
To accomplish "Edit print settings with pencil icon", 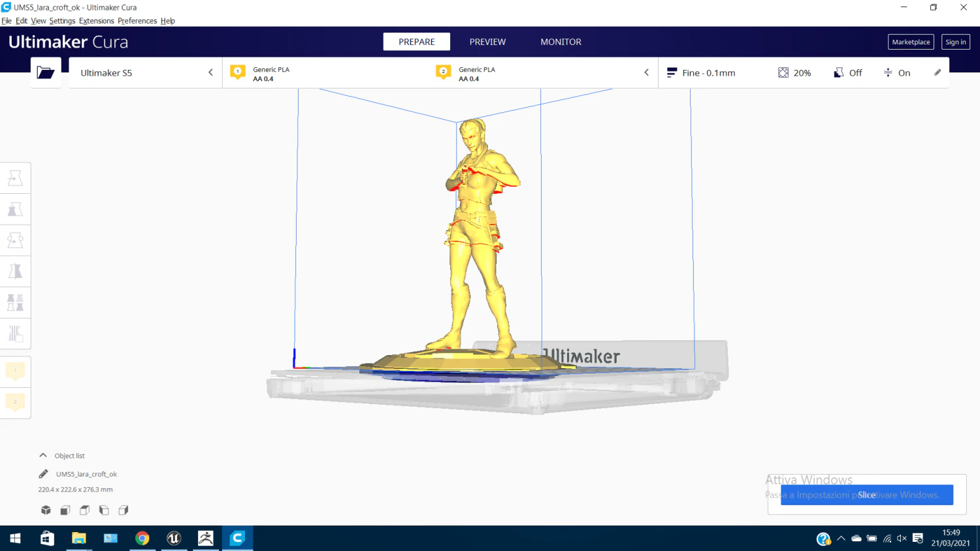I will click(938, 72).
